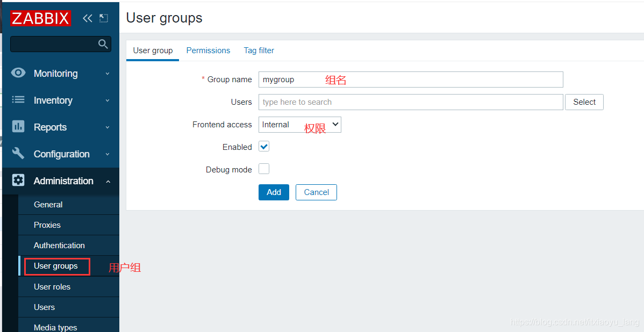This screenshot has width=644, height=332.
Task: Collapse the Administration menu chevron
Action: [x=108, y=181]
